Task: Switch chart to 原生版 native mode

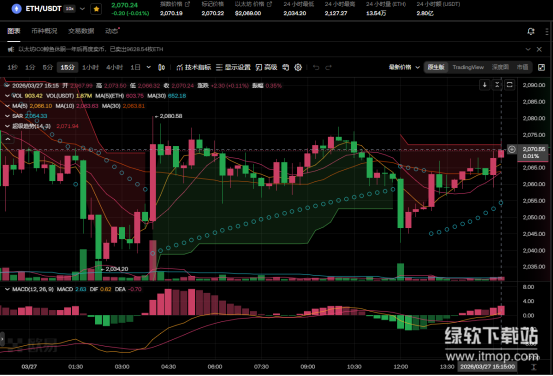Action: coord(436,67)
